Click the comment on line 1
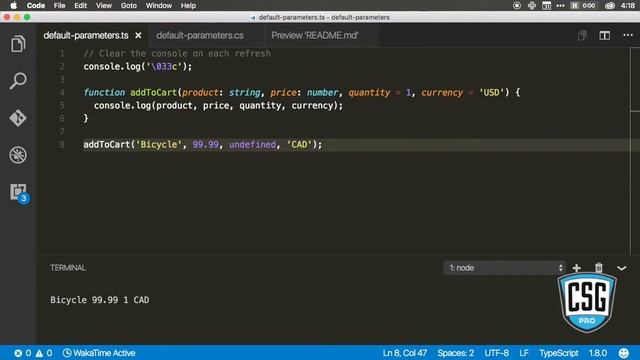This screenshot has width=640, height=360. point(177,53)
